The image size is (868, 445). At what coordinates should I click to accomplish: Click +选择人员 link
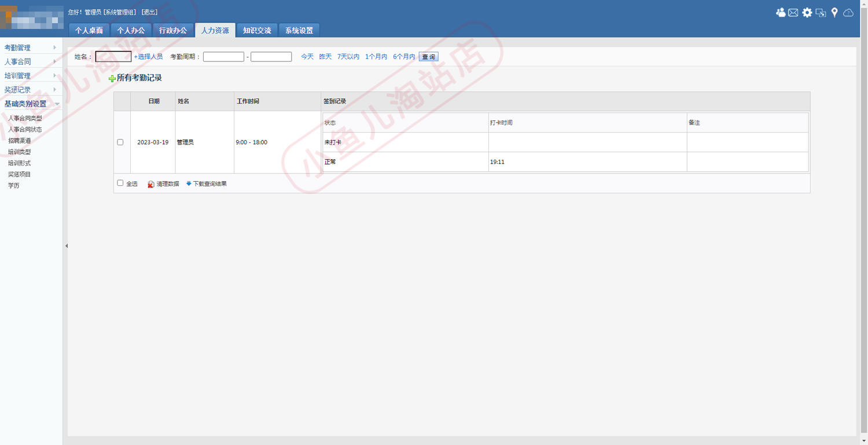(149, 57)
